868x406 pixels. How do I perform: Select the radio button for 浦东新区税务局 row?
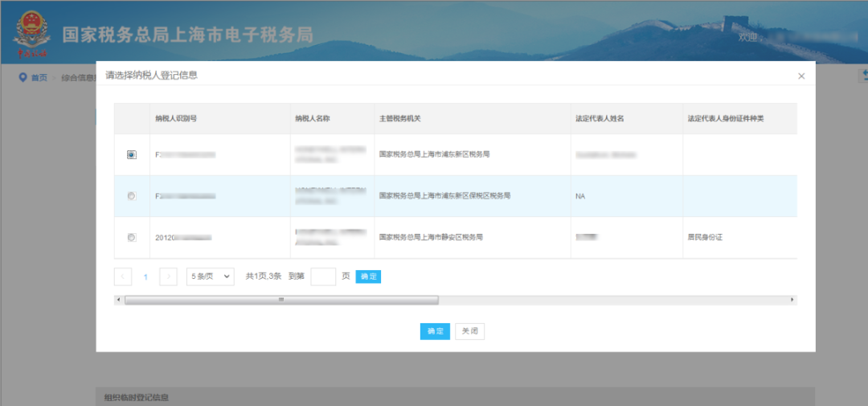tap(132, 154)
